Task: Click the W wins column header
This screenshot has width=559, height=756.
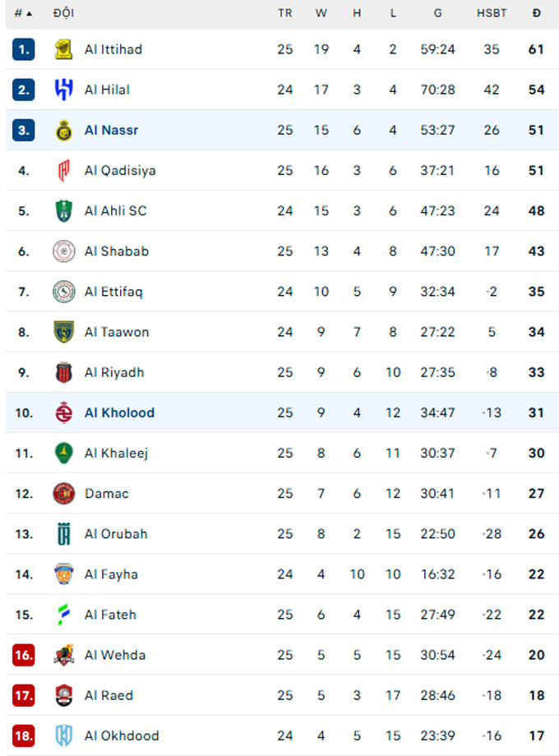Action: pyautogui.click(x=321, y=13)
